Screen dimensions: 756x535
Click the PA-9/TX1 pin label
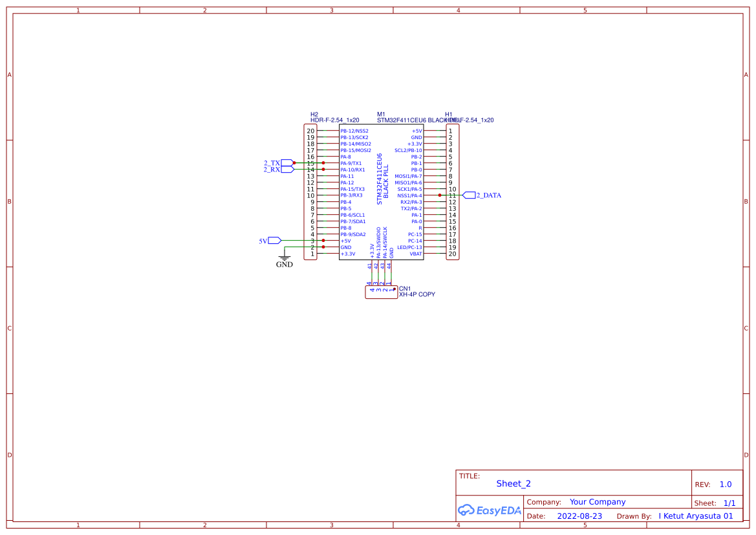(x=352, y=163)
